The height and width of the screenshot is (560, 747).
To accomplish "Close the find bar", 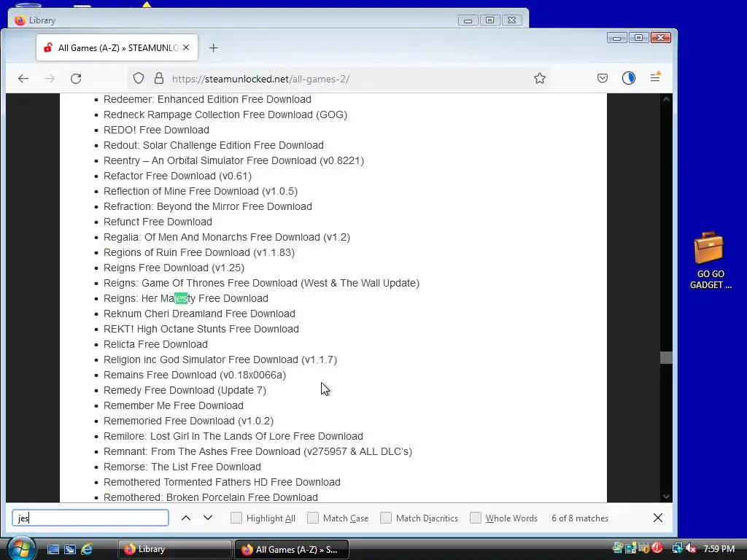I will point(658,518).
